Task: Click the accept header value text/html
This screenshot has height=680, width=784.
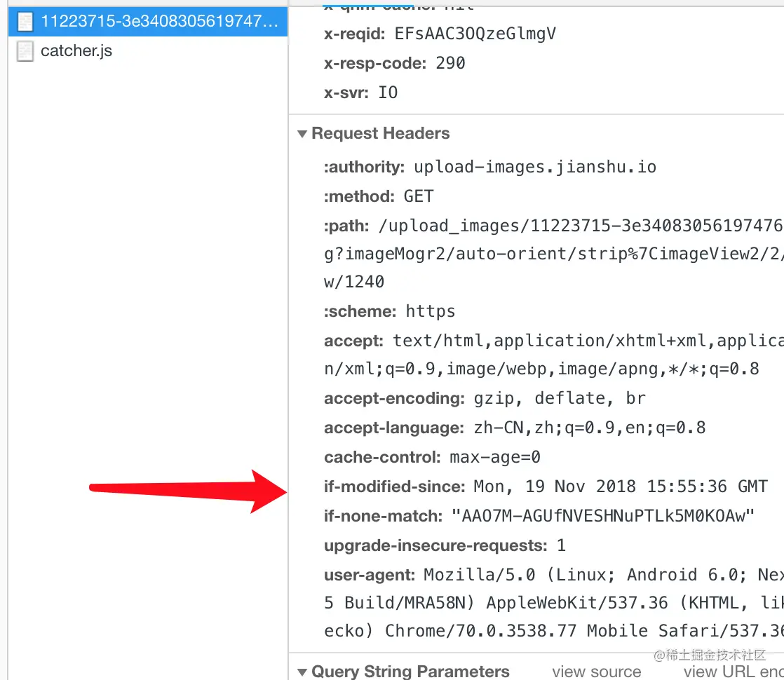Action: 554,355
